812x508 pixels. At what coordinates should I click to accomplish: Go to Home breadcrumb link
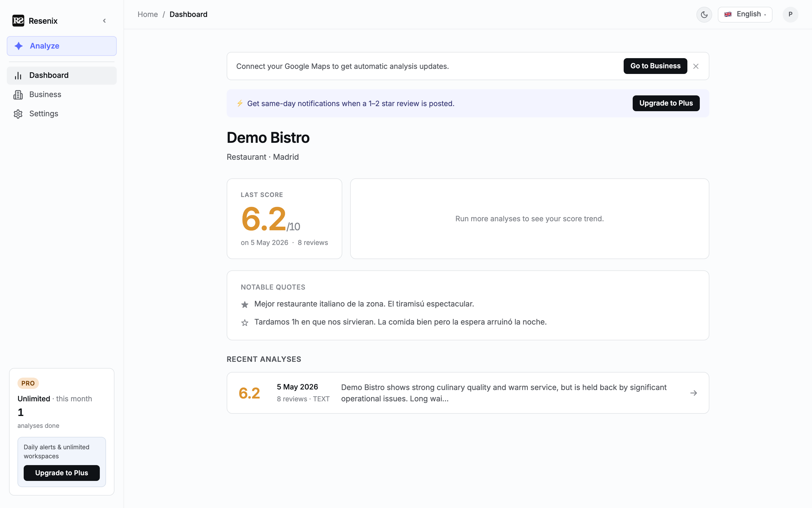click(x=148, y=14)
